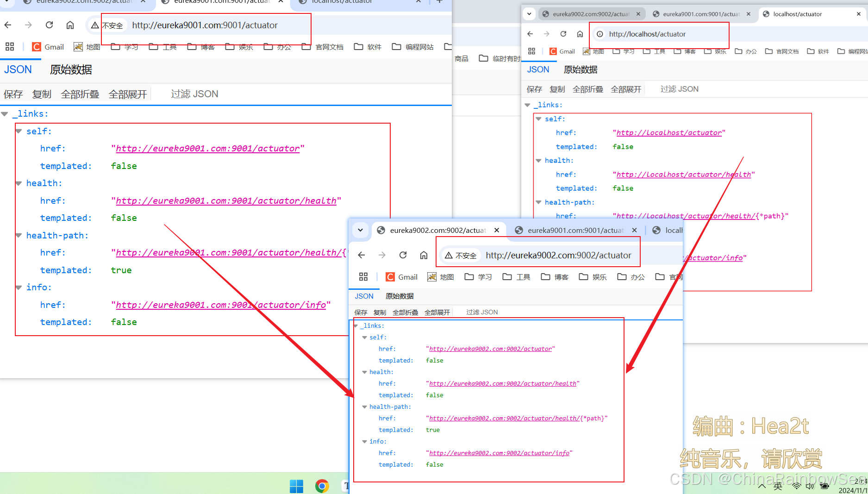
Task: Switch to 原始数据 tab in eureka9002 window
Action: coord(400,296)
